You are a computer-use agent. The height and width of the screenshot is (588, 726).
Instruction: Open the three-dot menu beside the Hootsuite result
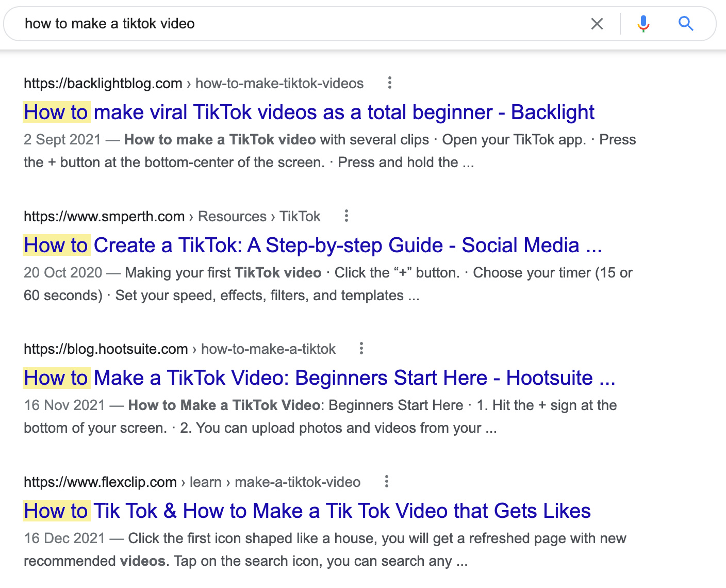(x=361, y=349)
